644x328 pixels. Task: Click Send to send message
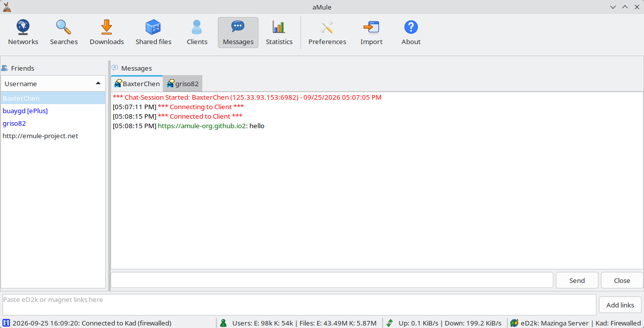point(577,280)
